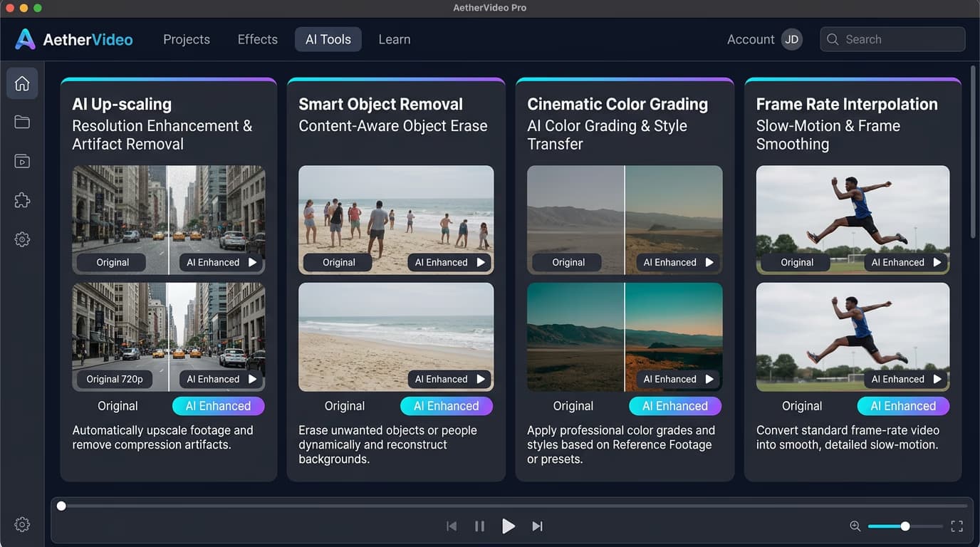Pause playback with the pause icon
The width and height of the screenshot is (980, 547).
(x=479, y=526)
